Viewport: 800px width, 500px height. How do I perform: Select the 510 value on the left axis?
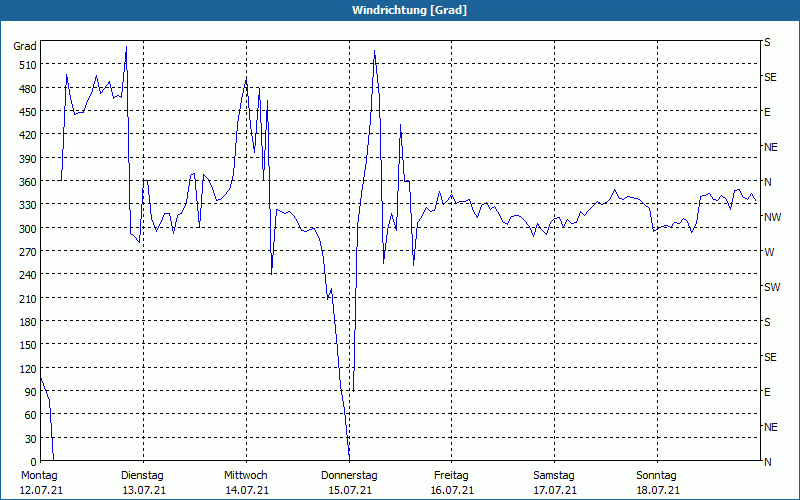pos(28,65)
